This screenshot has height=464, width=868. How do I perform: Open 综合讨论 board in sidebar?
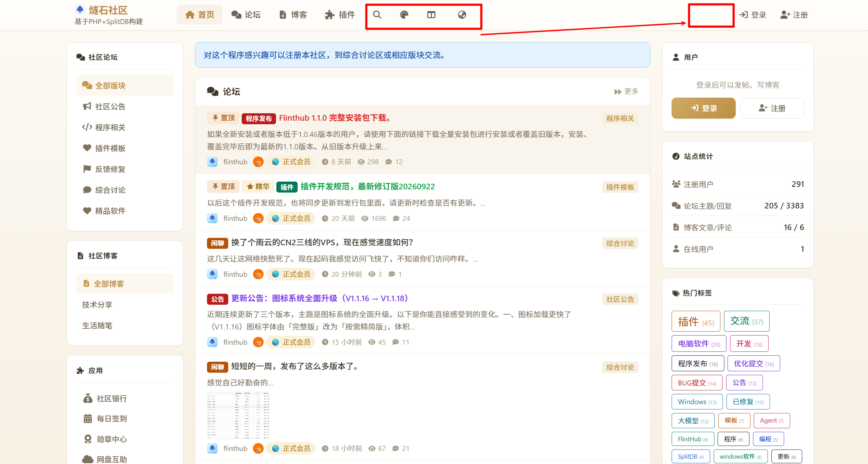pyautogui.click(x=125, y=190)
